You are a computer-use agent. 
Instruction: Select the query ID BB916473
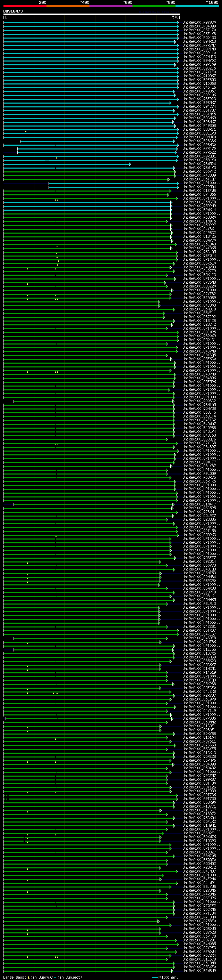pos(13,11)
